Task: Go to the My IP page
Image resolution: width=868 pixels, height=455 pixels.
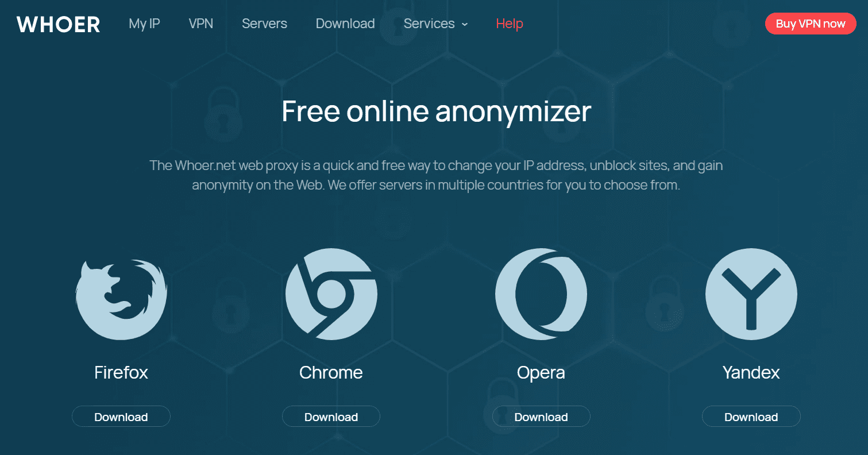Action: (x=144, y=24)
